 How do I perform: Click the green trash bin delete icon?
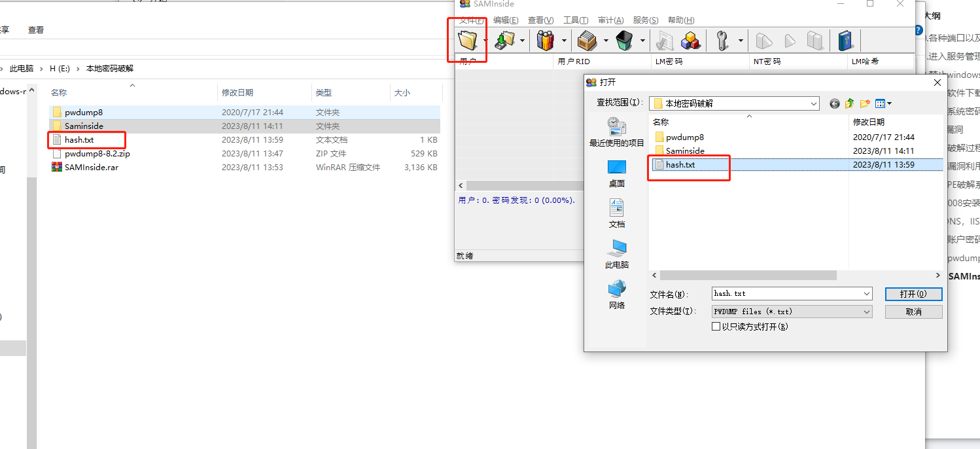pos(624,41)
